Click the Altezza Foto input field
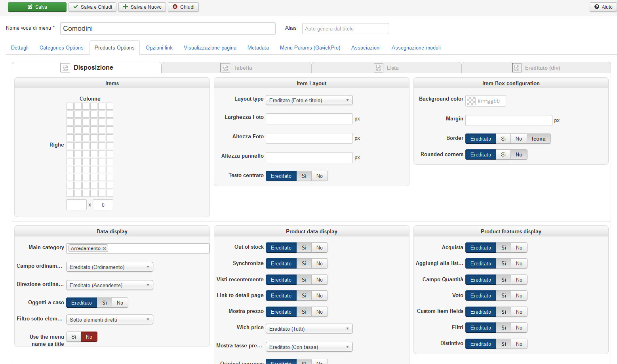This screenshot has height=364, width=617. 309,138
